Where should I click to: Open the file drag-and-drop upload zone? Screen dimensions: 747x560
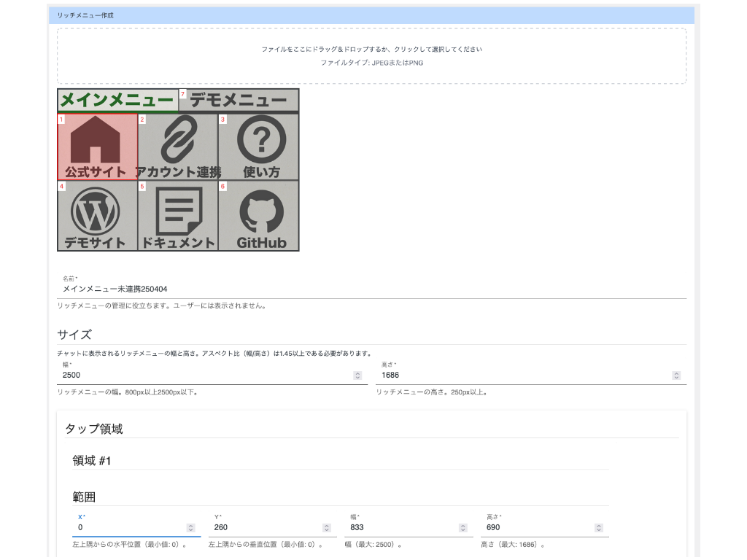[371, 55]
